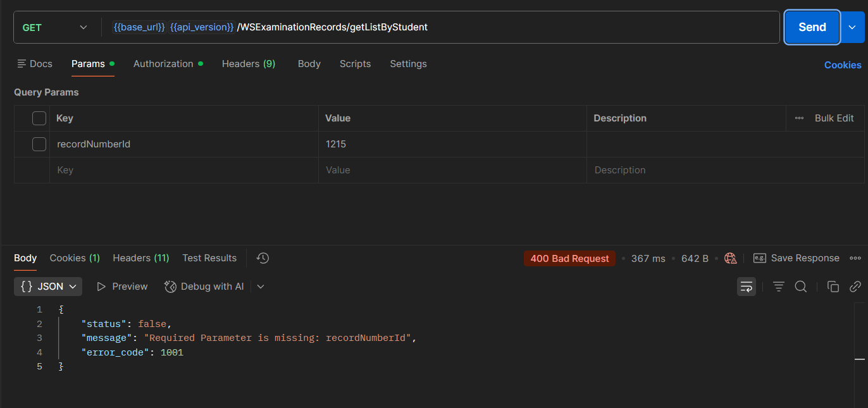Click the "message" line in response JSON

(249, 338)
